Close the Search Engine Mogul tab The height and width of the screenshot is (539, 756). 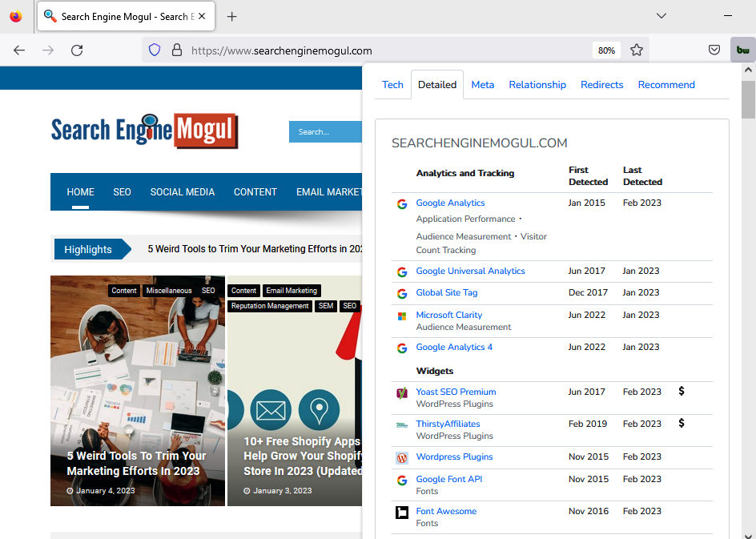click(202, 16)
